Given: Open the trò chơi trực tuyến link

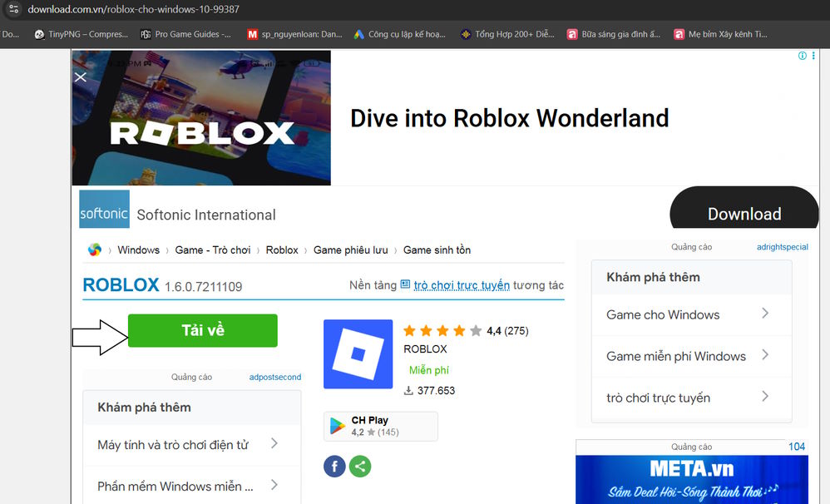Looking at the screenshot, I should 462,285.
